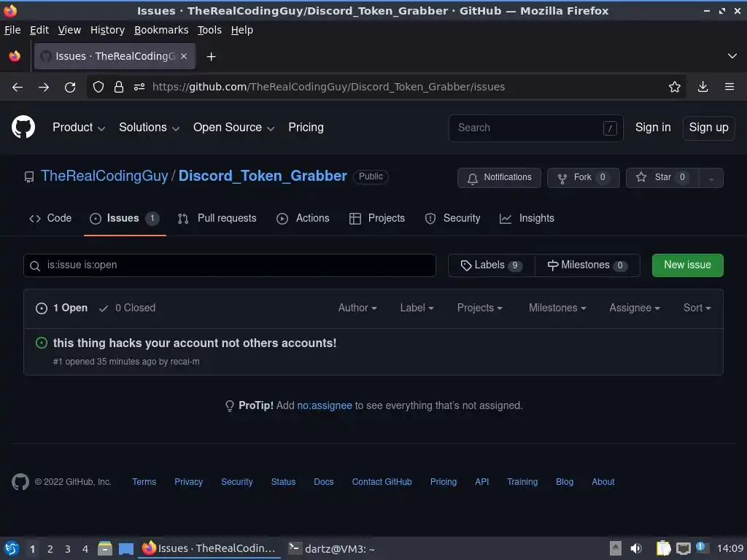Switch to workspace 3 on the taskbar
The width and height of the screenshot is (747, 560).
pyautogui.click(x=68, y=549)
